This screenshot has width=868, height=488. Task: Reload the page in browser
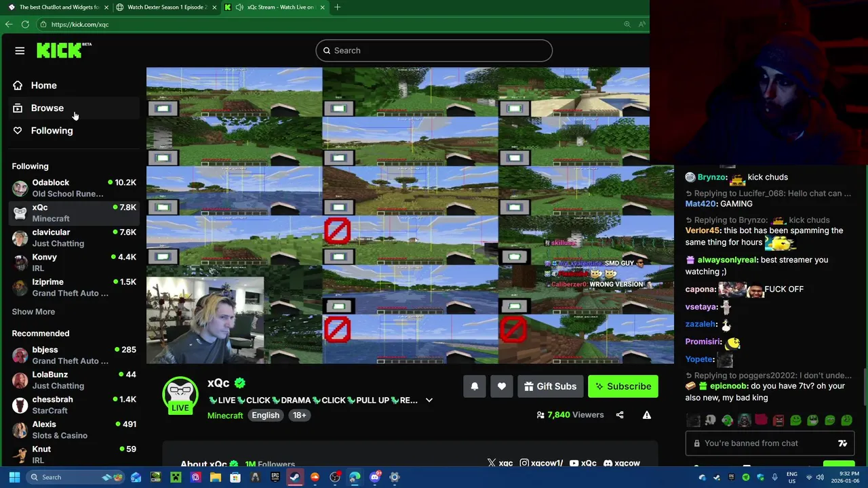click(x=25, y=24)
